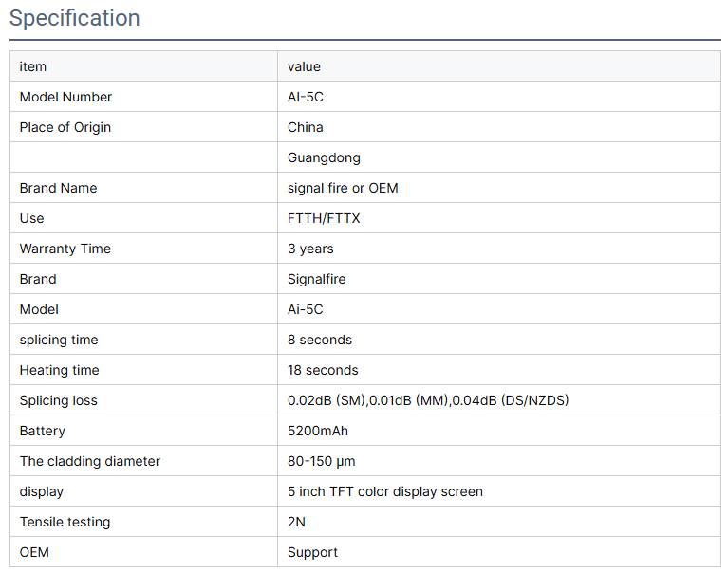Image resolution: width=728 pixels, height=572 pixels.
Task: Select the 8 seconds splicing time
Action: pos(320,340)
